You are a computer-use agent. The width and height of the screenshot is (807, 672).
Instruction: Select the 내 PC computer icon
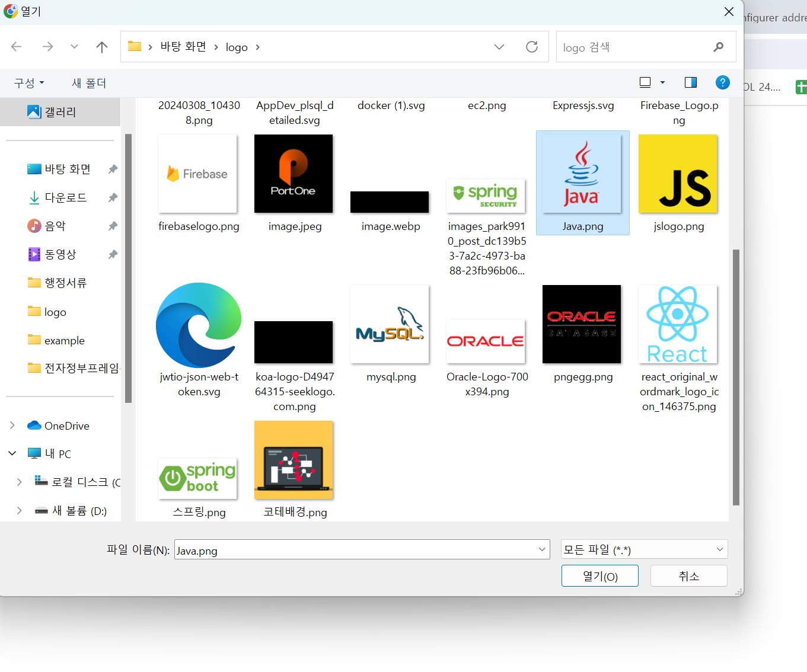(34, 453)
